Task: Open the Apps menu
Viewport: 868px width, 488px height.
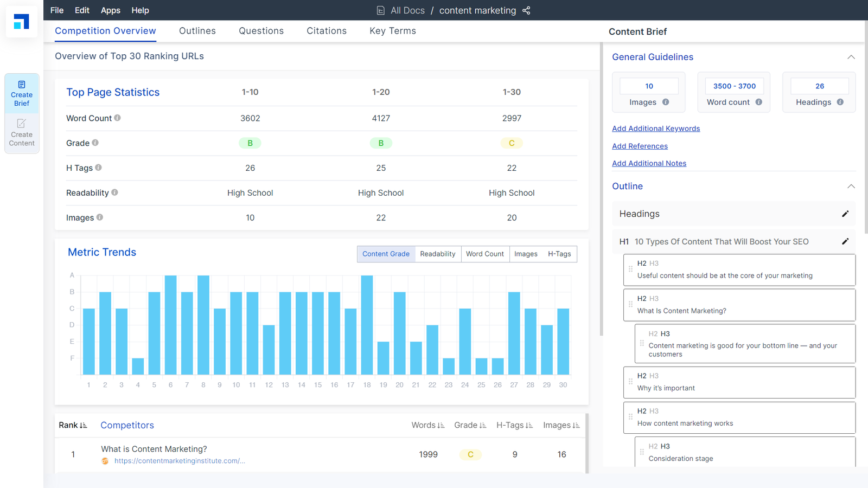Action: tap(110, 10)
